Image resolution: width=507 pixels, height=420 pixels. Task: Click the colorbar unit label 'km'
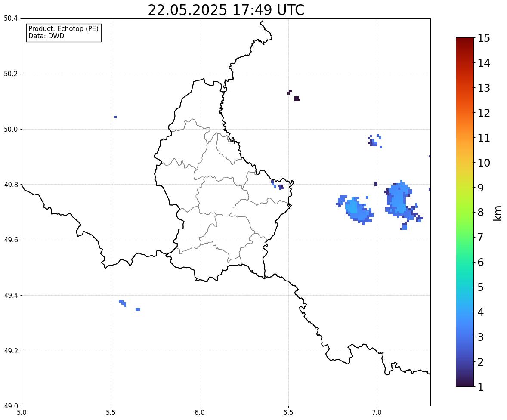[x=498, y=213]
